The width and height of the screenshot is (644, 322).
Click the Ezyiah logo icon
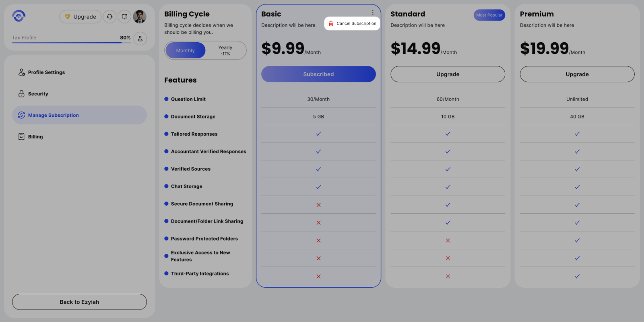[19, 16]
